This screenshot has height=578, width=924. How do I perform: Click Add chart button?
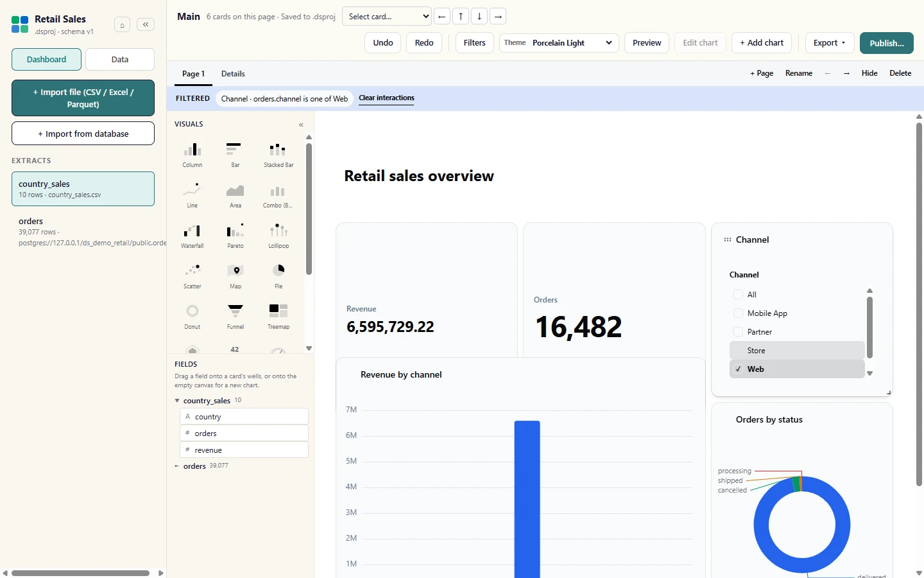[x=762, y=43]
